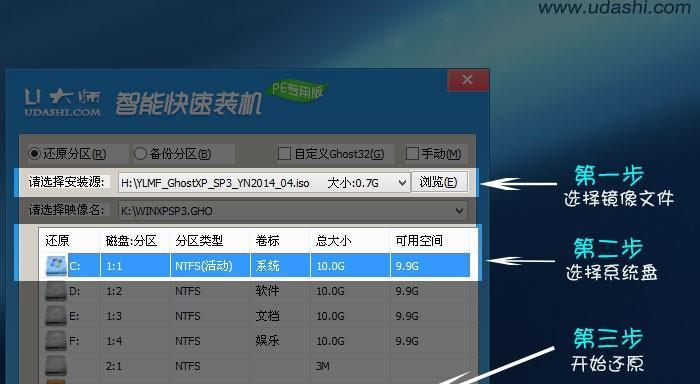
Task: Click the 可用空间 column header
Action: (x=419, y=241)
